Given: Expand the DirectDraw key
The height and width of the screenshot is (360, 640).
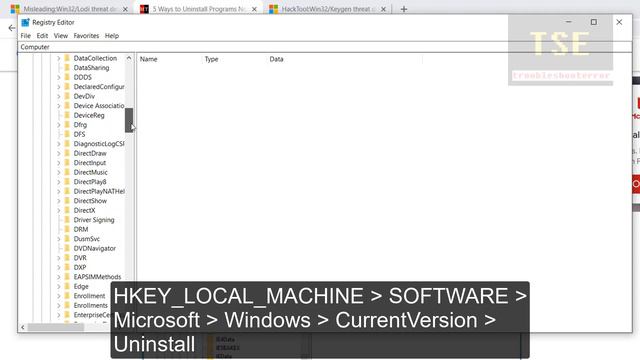Looking at the screenshot, I should pos(58,153).
